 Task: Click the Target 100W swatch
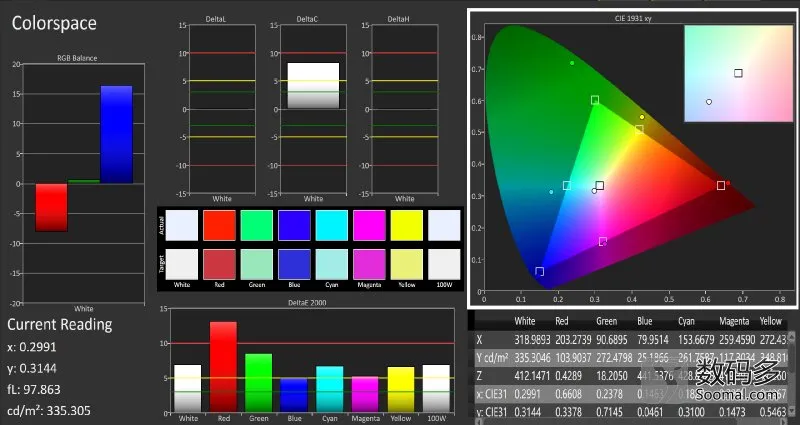click(444, 264)
